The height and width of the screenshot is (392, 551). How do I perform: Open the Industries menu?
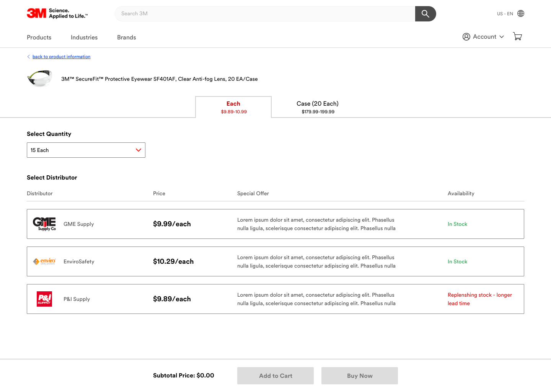[x=84, y=38]
